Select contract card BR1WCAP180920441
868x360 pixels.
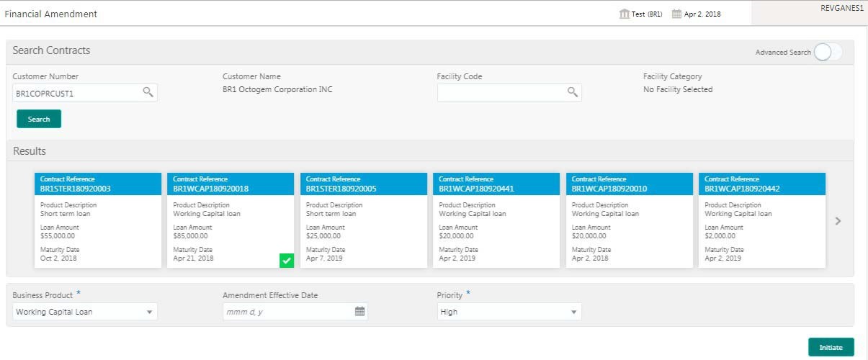pos(496,220)
